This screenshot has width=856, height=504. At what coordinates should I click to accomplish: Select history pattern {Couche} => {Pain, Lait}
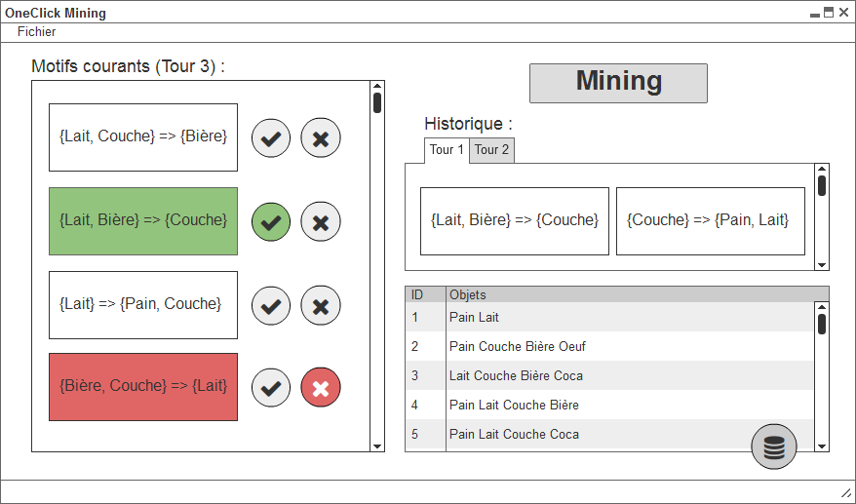pos(710,221)
